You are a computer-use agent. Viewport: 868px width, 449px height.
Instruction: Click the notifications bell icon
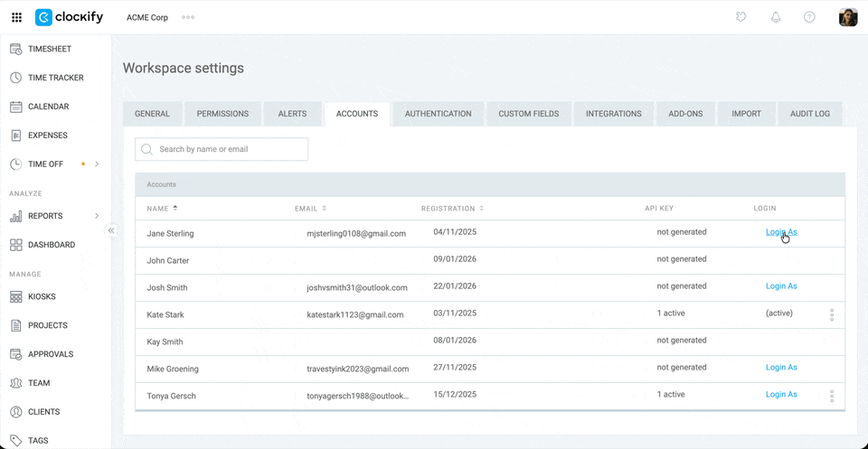tap(775, 17)
